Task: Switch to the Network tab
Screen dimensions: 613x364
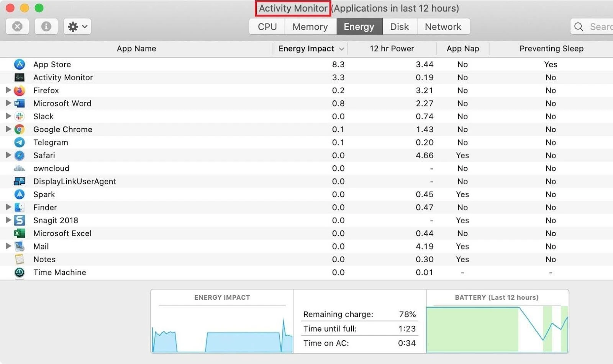Action: click(443, 26)
